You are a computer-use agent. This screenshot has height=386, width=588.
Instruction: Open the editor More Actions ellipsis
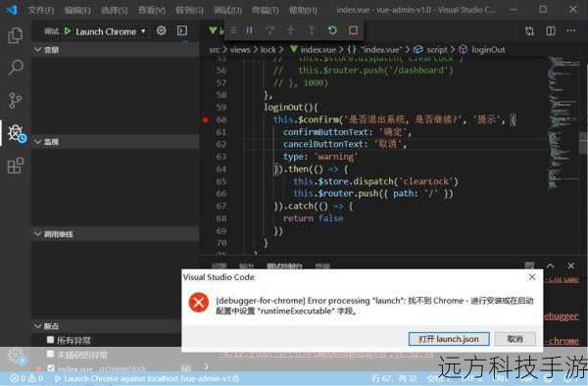[571, 30]
